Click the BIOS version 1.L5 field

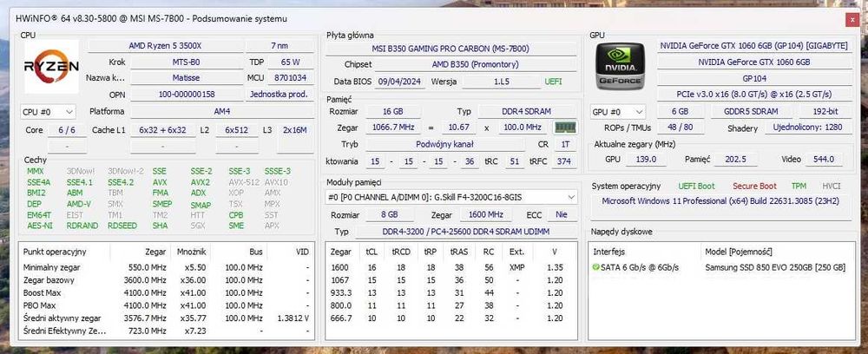[501, 82]
